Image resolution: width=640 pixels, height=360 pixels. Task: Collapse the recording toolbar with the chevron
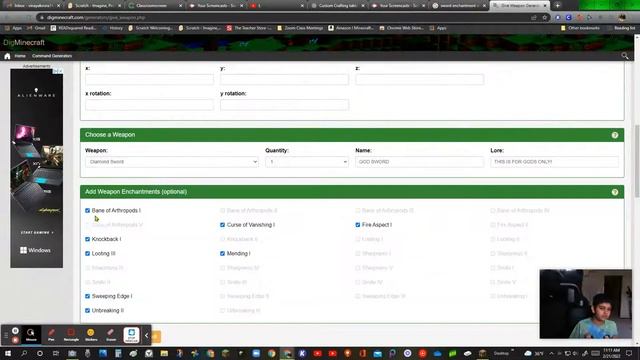[x=146, y=335]
